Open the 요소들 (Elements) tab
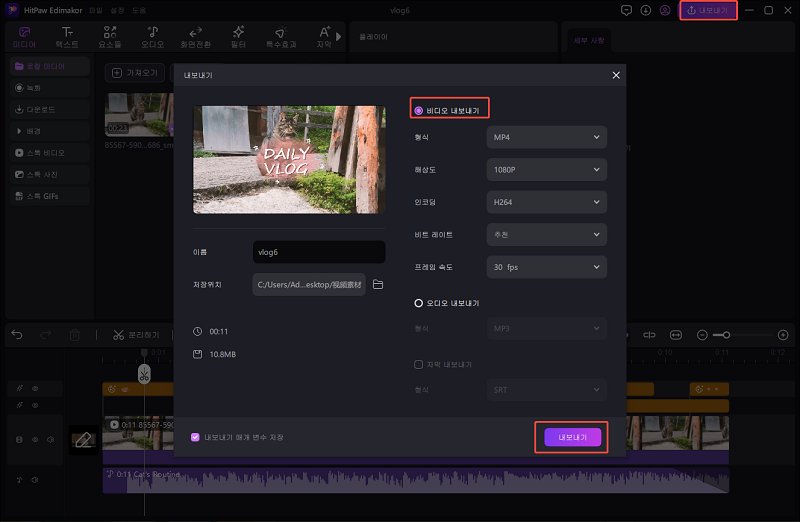This screenshot has height=522, width=800. pos(110,37)
